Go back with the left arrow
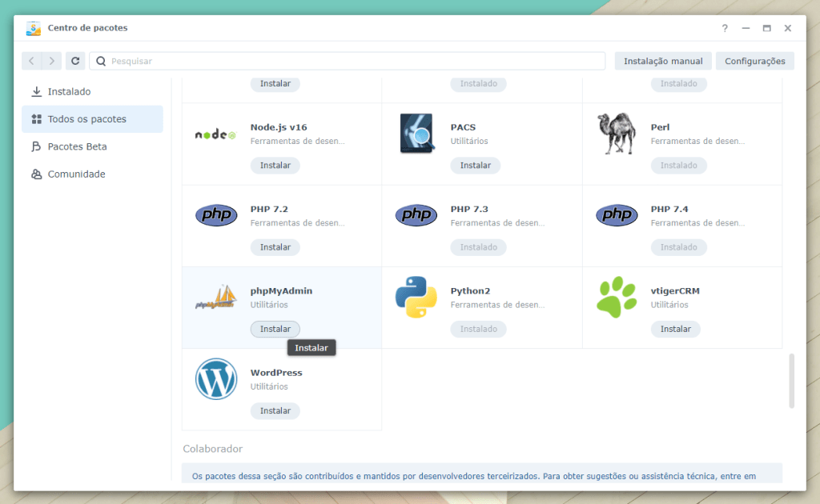 32,61
